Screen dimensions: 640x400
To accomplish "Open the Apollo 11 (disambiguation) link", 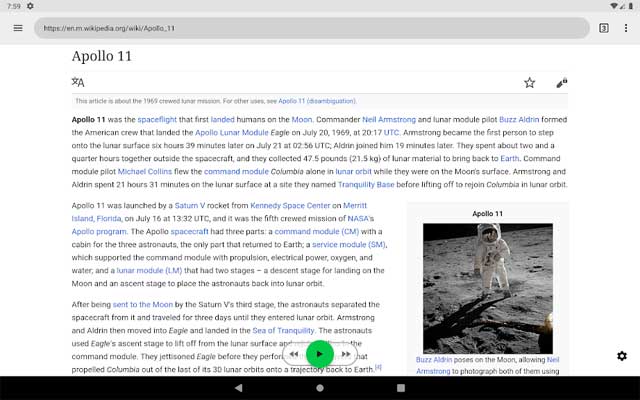I will pos(316,101).
